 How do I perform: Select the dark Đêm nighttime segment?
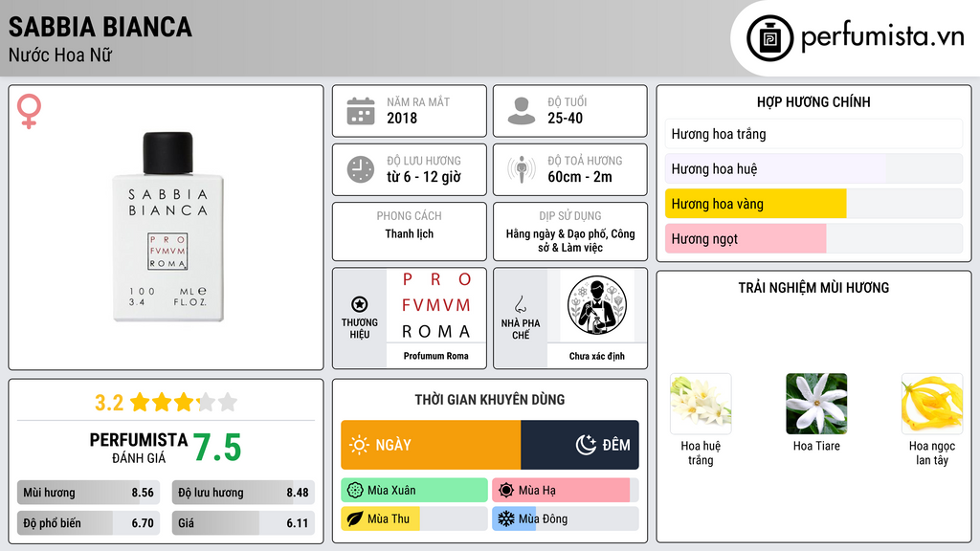point(579,445)
